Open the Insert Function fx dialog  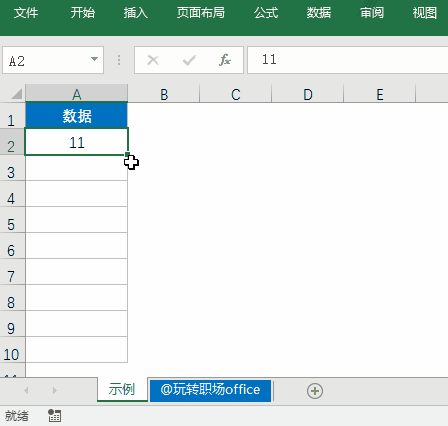(x=225, y=60)
